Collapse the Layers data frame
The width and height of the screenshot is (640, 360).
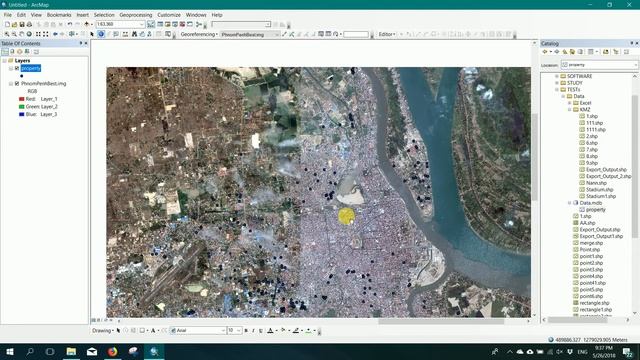click(x=4, y=60)
